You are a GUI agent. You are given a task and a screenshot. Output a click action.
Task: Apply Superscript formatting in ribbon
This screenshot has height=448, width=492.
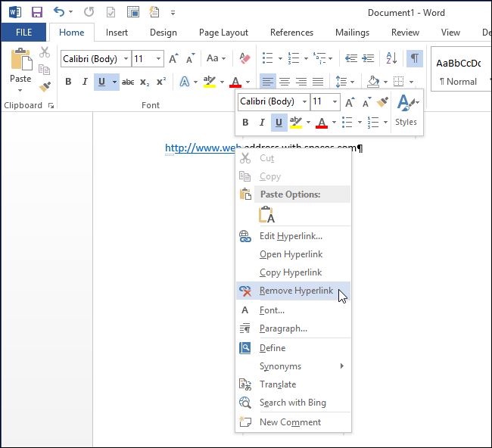(161, 82)
